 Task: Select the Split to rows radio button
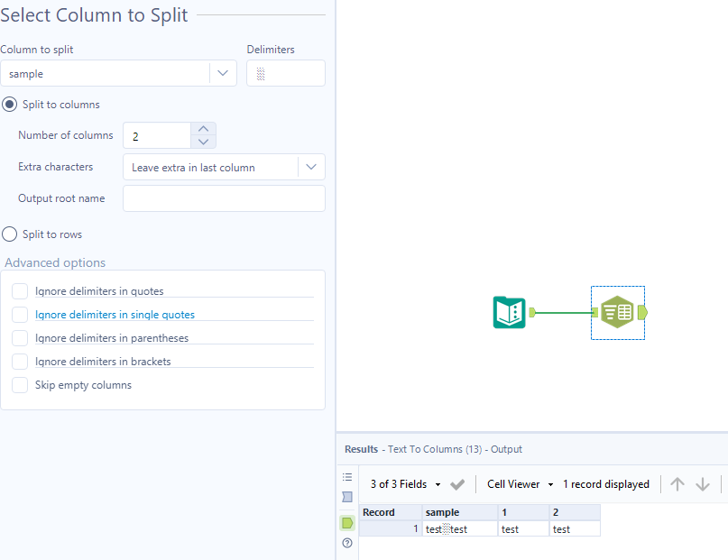(9, 234)
